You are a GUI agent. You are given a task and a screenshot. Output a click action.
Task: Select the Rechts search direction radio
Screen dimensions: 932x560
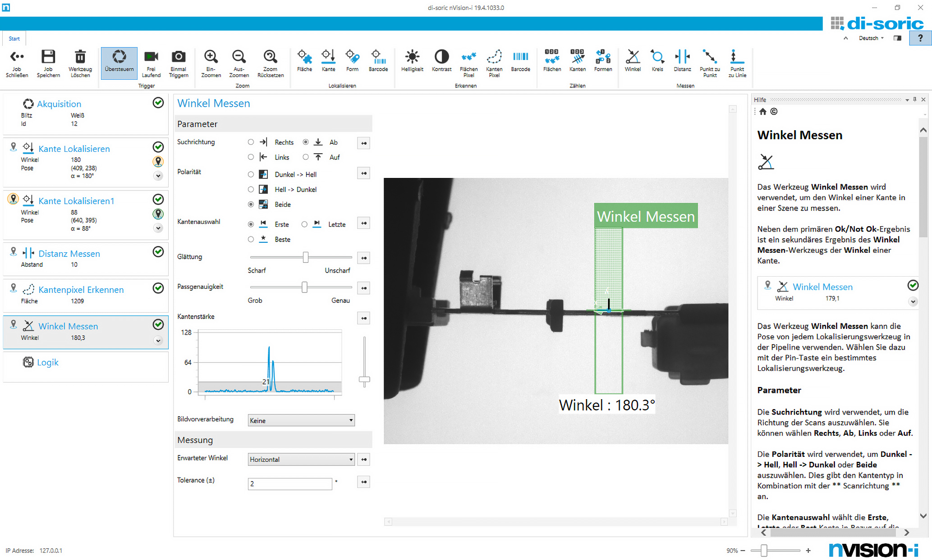[251, 142]
